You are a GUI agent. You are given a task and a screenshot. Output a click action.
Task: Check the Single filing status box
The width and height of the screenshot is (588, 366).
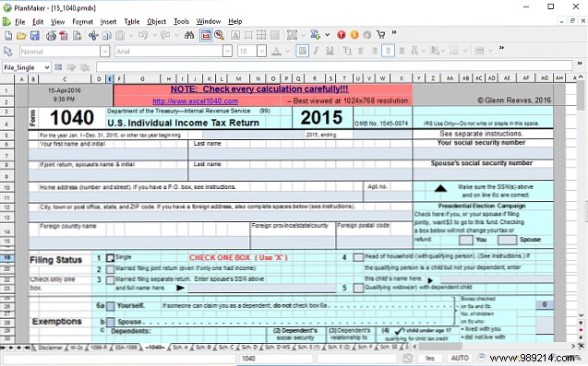tap(110, 258)
